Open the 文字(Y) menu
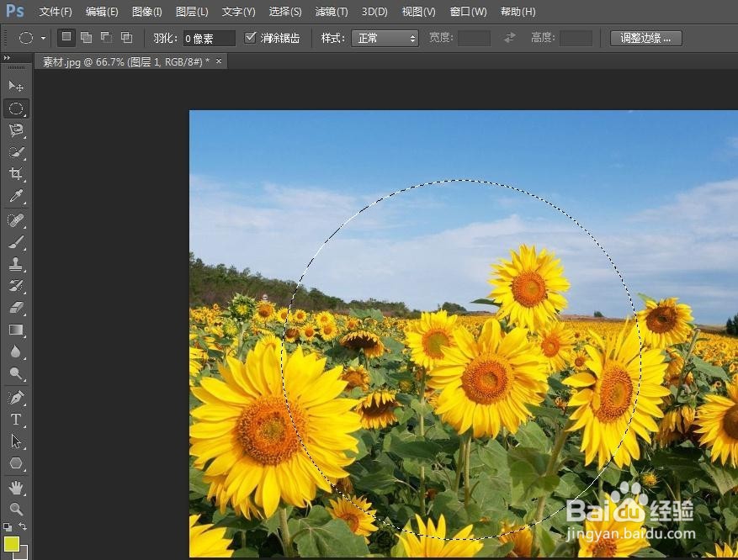Viewport: 738px width, 560px height. tap(238, 11)
